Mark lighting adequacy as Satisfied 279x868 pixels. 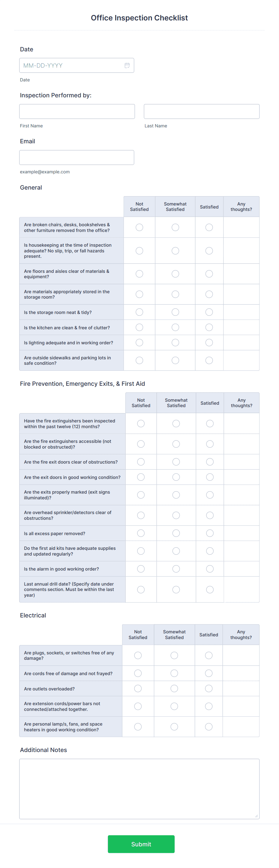click(x=209, y=342)
